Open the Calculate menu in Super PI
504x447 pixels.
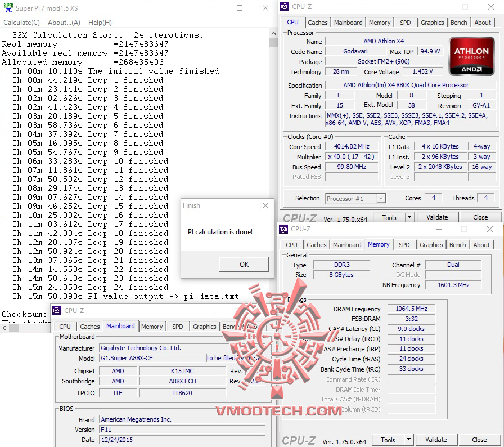(x=22, y=23)
